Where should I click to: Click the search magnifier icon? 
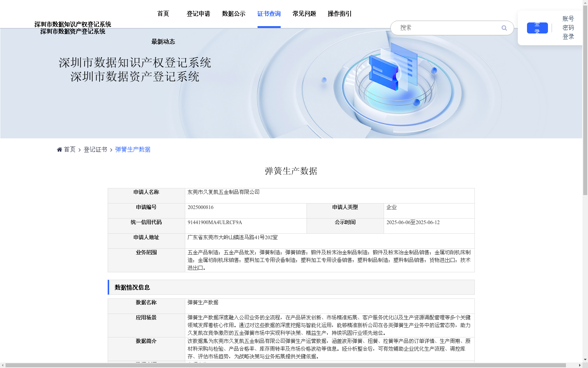504,28
